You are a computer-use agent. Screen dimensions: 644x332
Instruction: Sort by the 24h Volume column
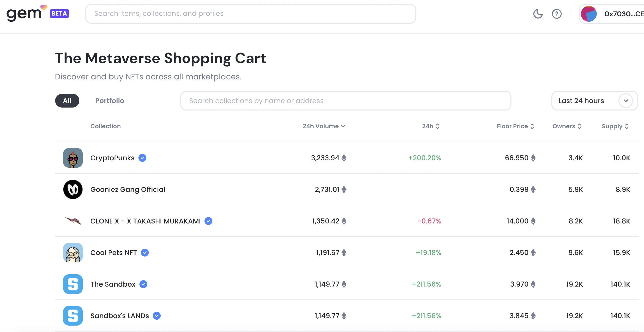coord(323,126)
